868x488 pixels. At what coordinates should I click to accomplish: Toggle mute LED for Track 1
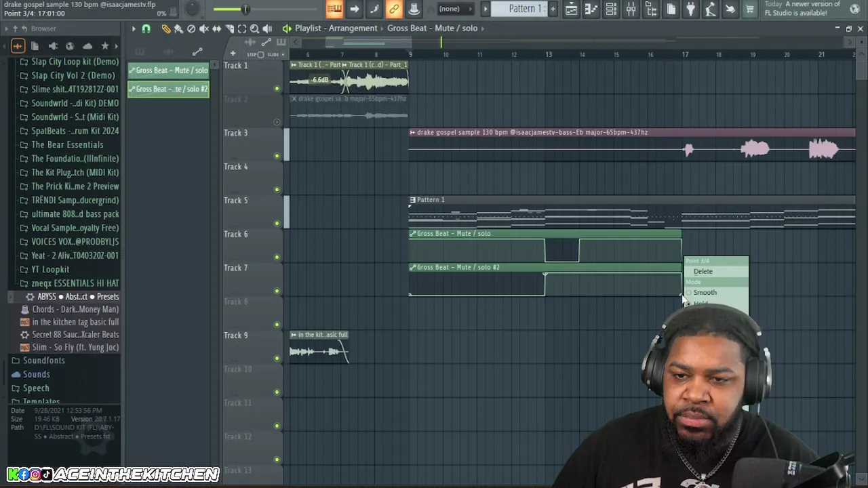(277, 89)
